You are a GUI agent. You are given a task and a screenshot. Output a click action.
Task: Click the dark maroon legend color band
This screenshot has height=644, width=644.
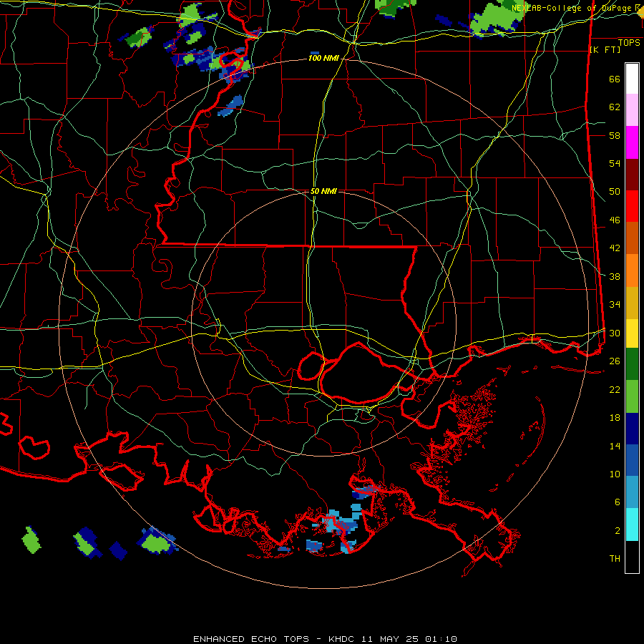[632, 175]
